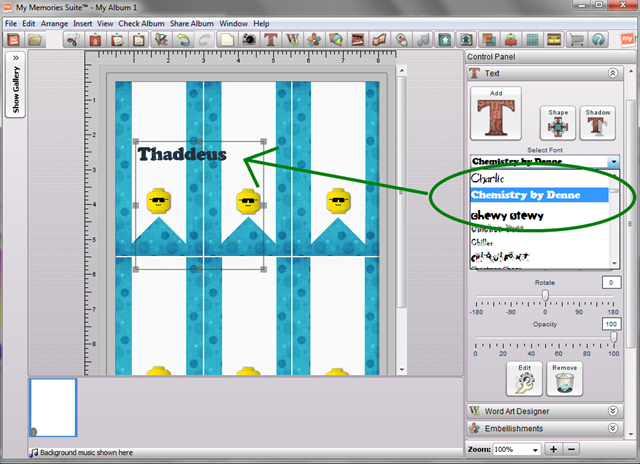Image resolution: width=640 pixels, height=464 pixels.
Task: Click the spell check toolbar icon
Action: click(x=161, y=40)
